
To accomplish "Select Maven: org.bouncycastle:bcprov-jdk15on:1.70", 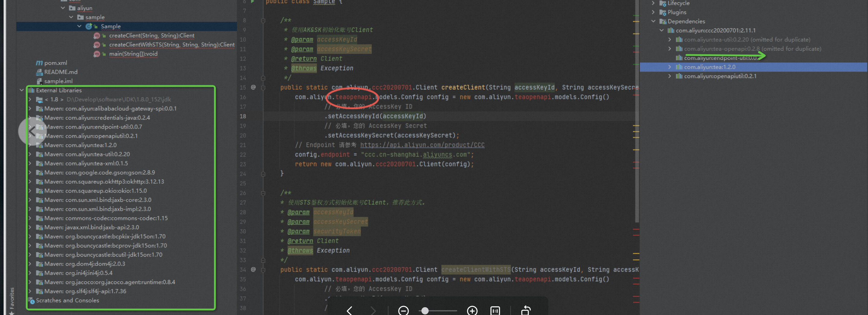I will click(x=106, y=245).
